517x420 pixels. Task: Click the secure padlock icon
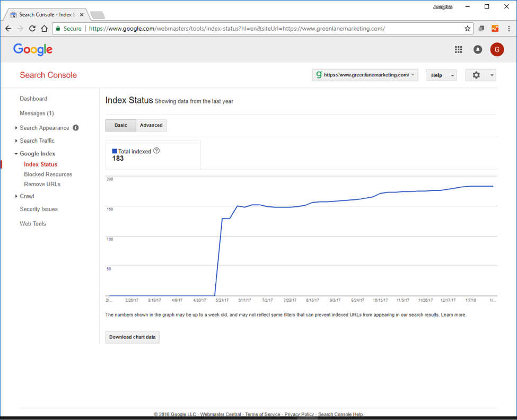click(x=58, y=29)
